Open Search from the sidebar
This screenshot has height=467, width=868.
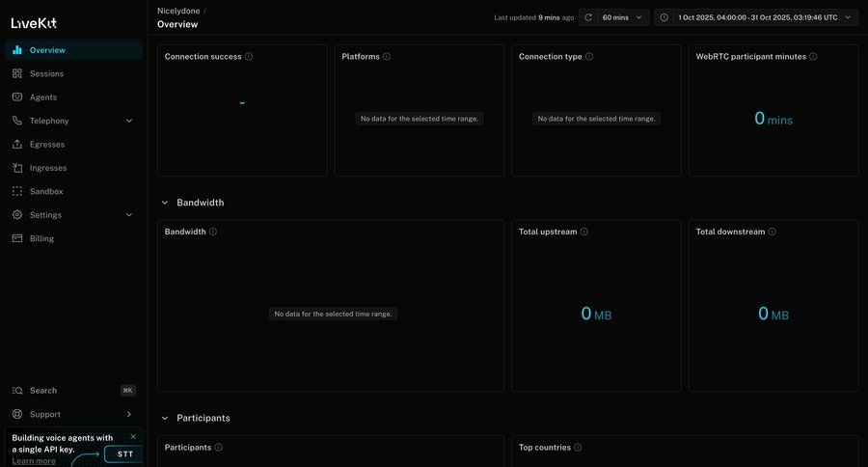click(x=73, y=391)
